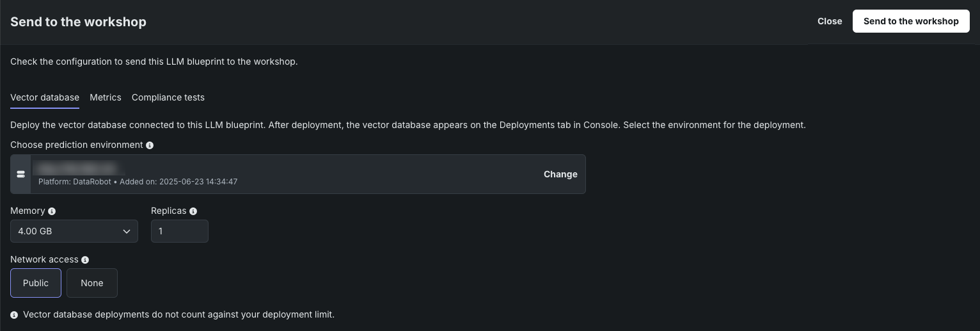Open the Memory 4.00 GB dropdown
The height and width of the screenshot is (331, 980).
(x=74, y=231)
